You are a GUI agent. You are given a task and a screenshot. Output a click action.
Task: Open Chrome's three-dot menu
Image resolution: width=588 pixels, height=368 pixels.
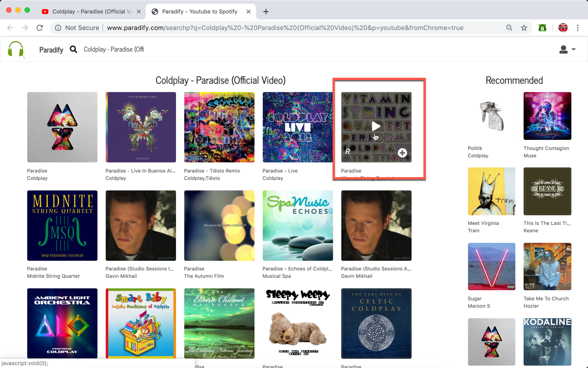pyautogui.click(x=578, y=28)
